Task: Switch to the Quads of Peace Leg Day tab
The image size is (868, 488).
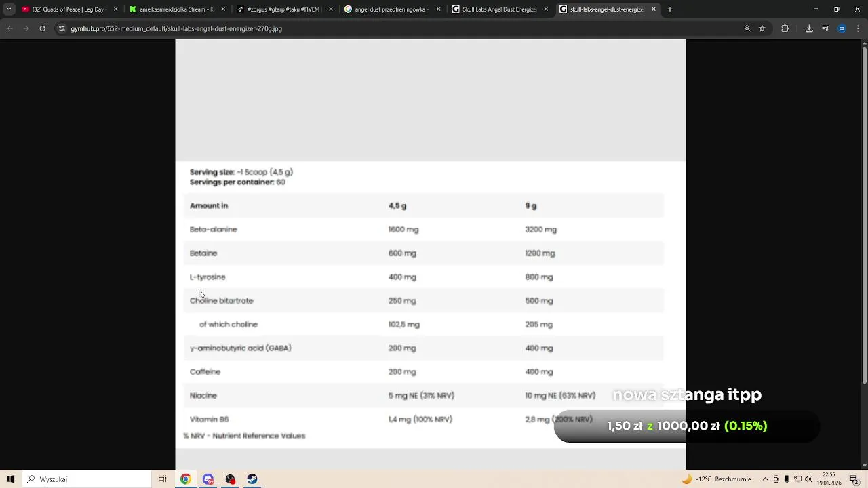Action: (x=70, y=9)
